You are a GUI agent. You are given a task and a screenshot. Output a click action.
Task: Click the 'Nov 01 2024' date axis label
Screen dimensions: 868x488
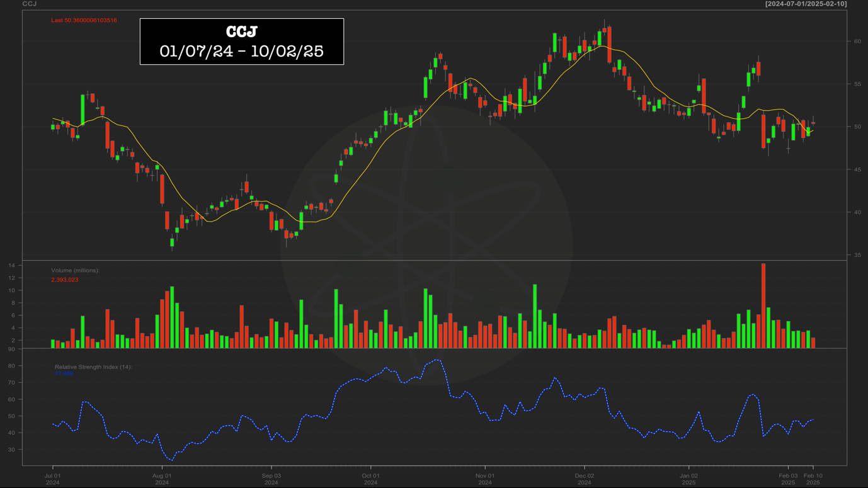[484, 479]
